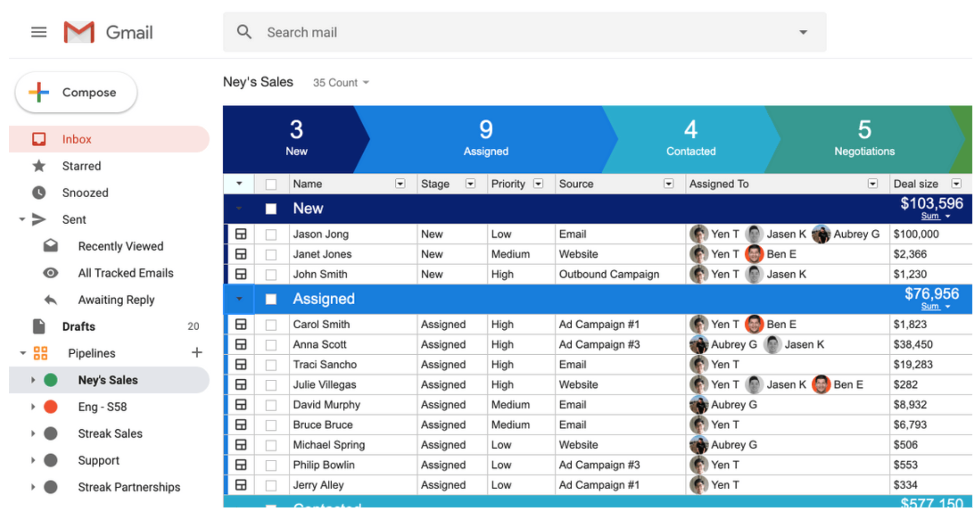
Task: Click the Gmail logo icon
Action: pos(79,32)
